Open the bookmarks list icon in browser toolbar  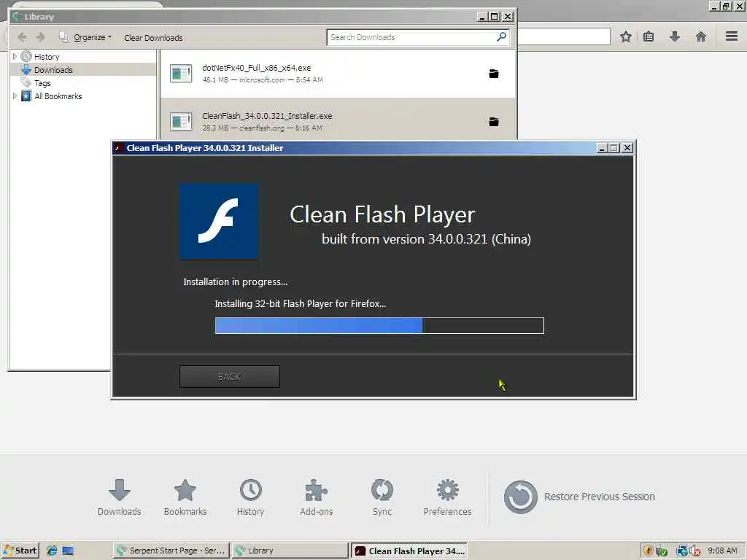(649, 36)
